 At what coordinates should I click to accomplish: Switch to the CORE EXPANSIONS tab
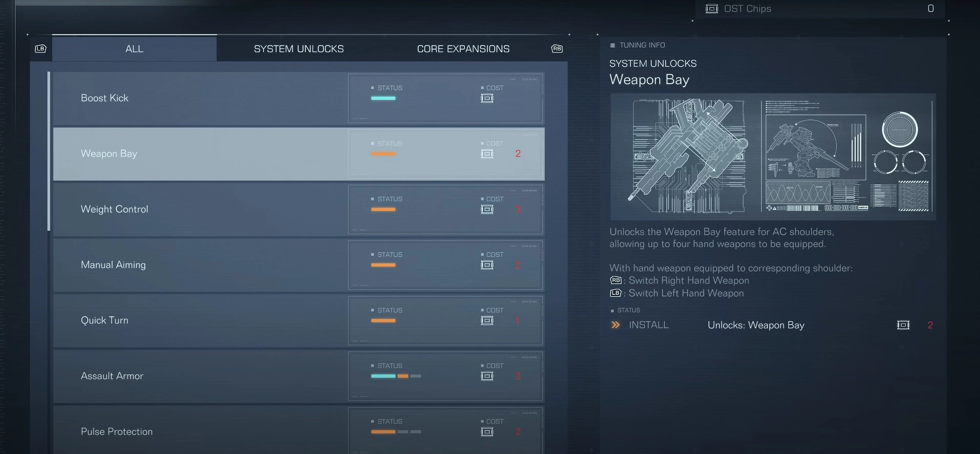pos(463,49)
